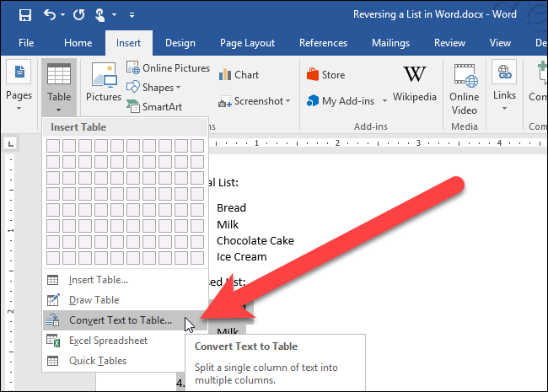This screenshot has width=548, height=392.
Task: Click the Convert Text to Table icon
Action: [53, 320]
